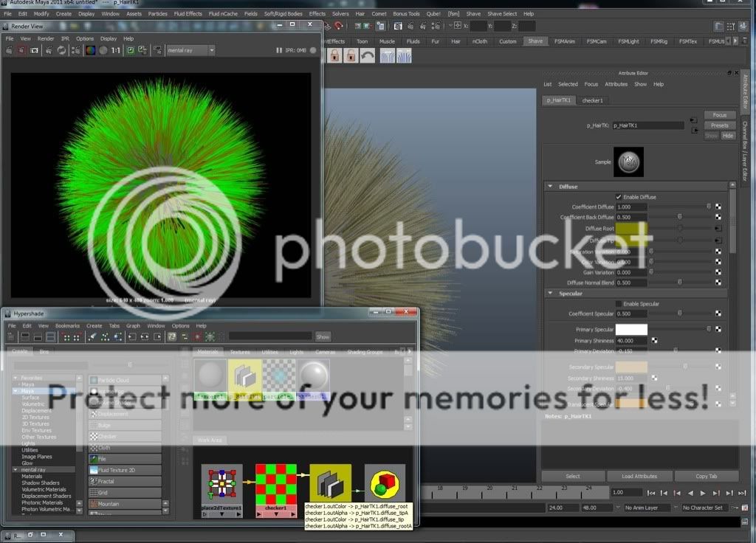Click the Primary Specular white color swatch
The width and height of the screenshot is (756, 543).
click(631, 330)
